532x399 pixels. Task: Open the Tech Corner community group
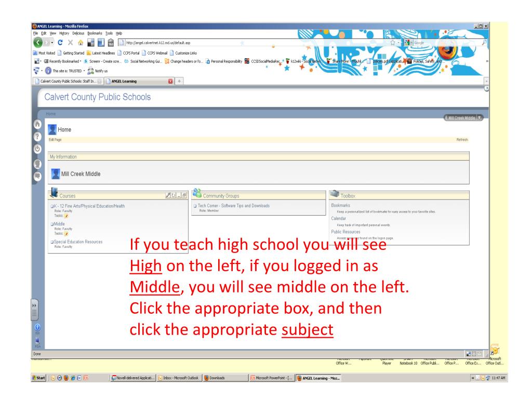coord(234,206)
